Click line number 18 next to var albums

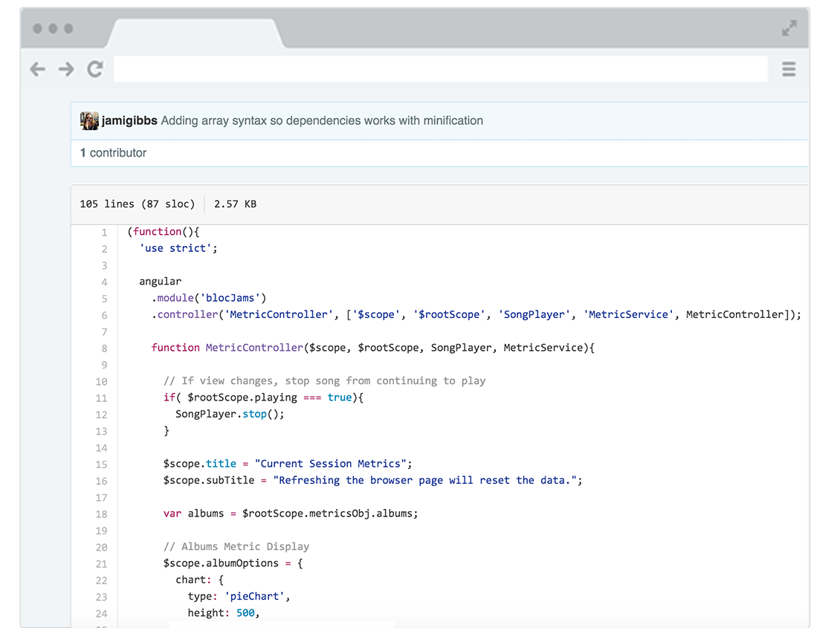click(101, 514)
